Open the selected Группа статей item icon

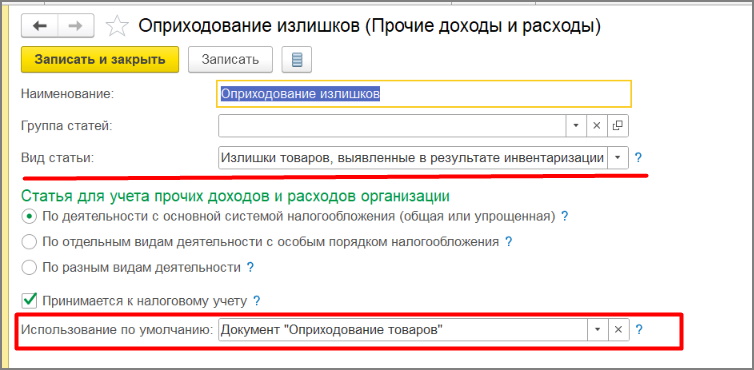point(618,126)
